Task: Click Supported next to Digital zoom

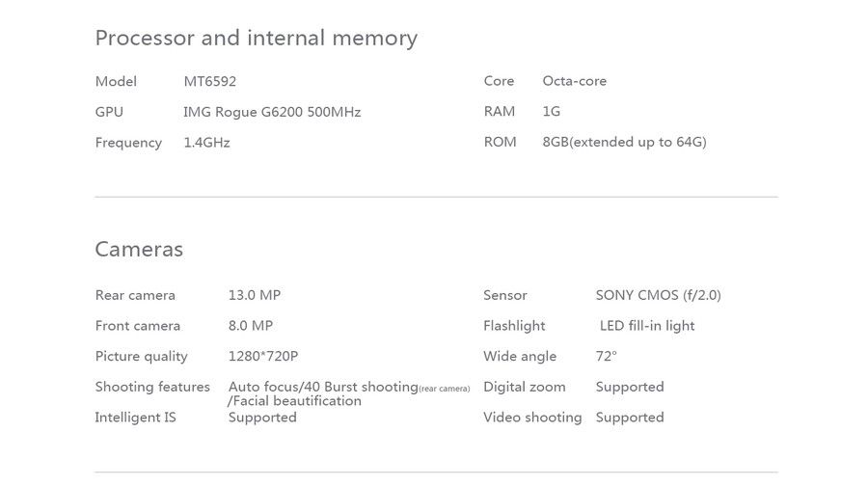Action: [x=630, y=387]
